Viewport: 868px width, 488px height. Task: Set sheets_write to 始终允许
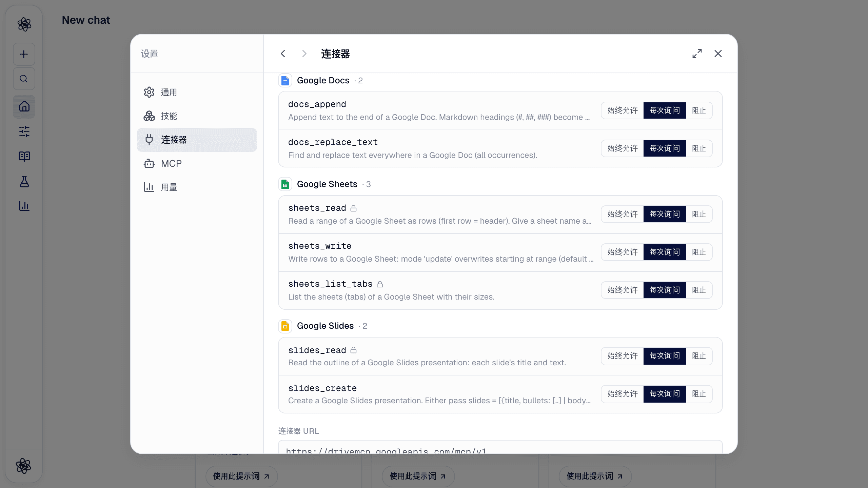(x=623, y=252)
